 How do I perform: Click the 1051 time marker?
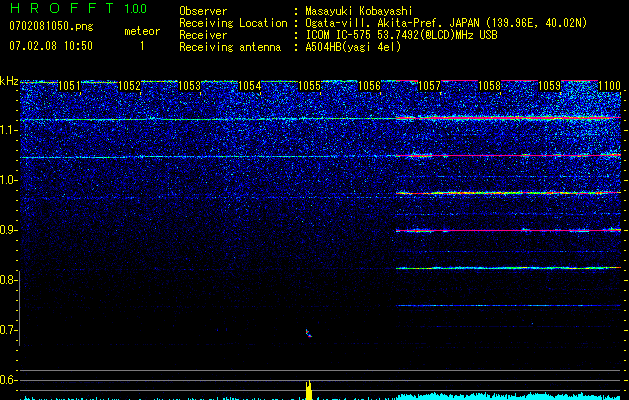coord(69,87)
